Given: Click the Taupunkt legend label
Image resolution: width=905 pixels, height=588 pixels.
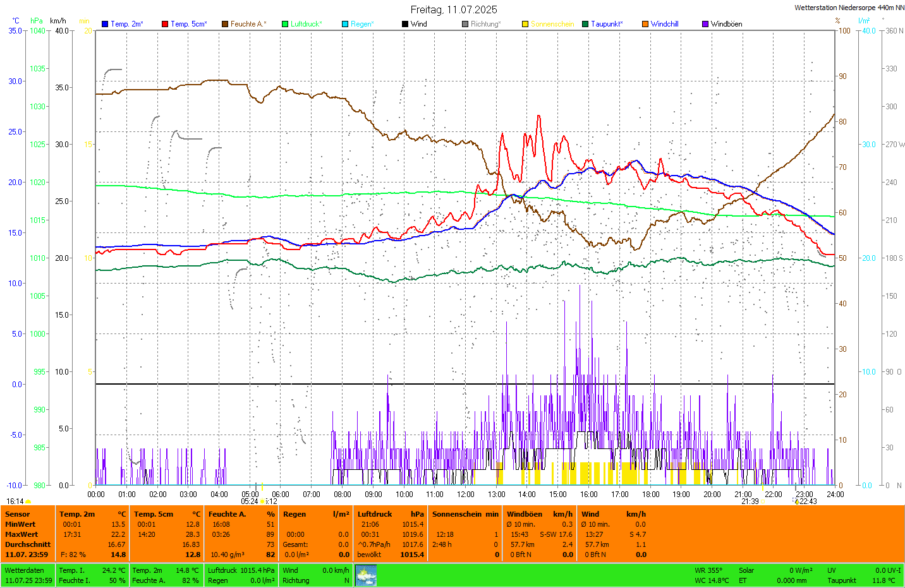Looking at the screenshot, I should click(x=607, y=24).
